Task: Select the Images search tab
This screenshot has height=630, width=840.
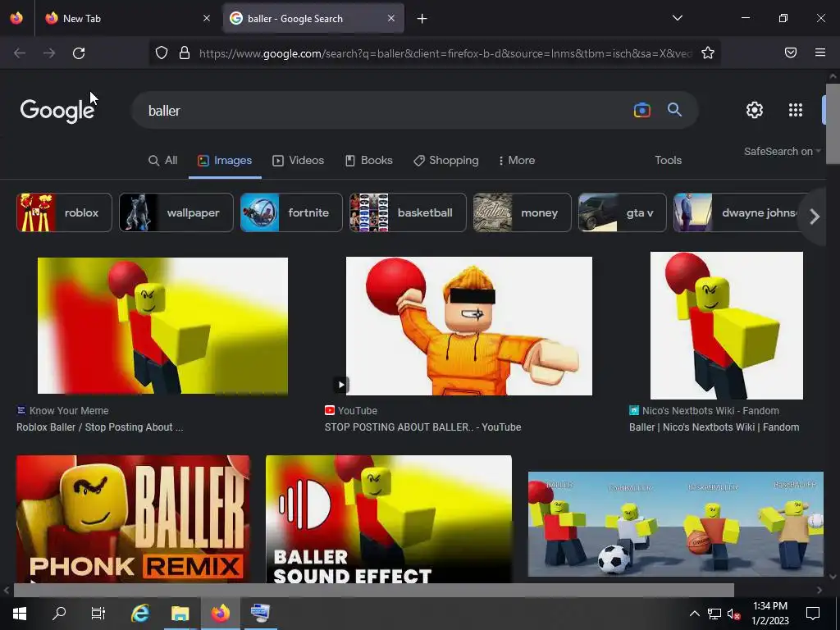Action: click(x=225, y=160)
